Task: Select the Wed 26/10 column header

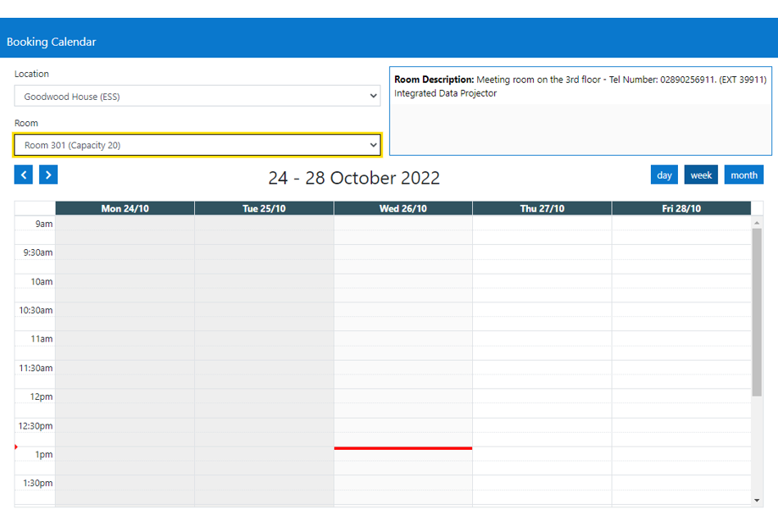Action: (403, 208)
